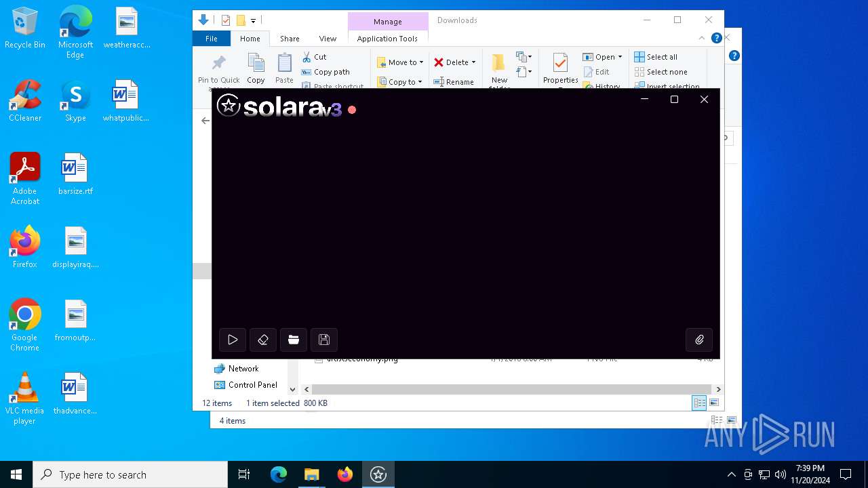Image resolution: width=868 pixels, height=488 pixels.
Task: Click Copy path in the Explorer ribbon
Action: (325, 72)
